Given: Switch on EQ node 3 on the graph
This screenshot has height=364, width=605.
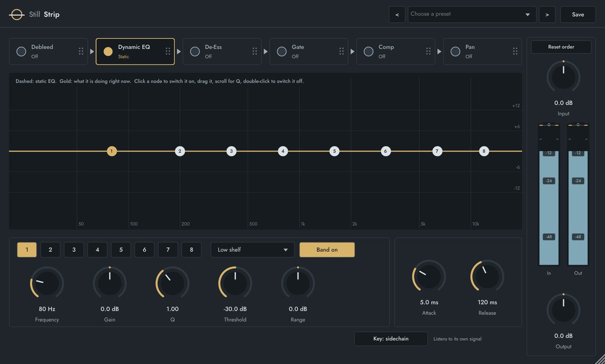Looking at the screenshot, I should 231,151.
